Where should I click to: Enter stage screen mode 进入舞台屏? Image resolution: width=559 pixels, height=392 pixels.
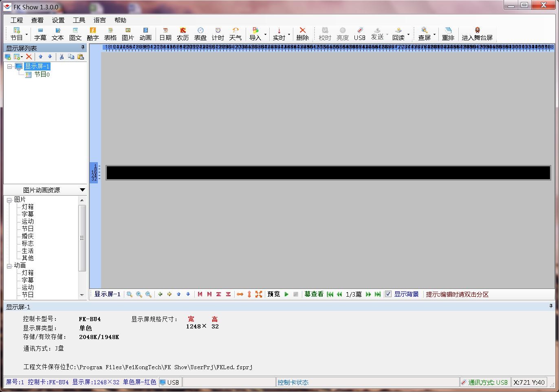[477, 34]
